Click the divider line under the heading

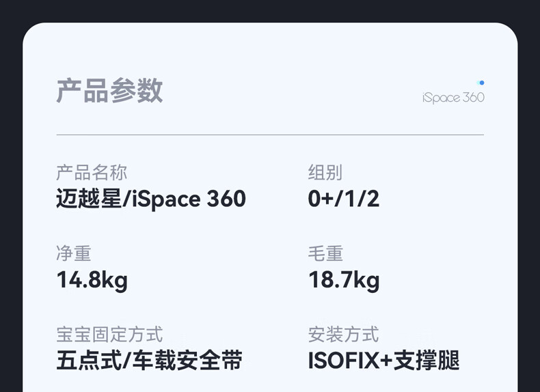click(x=270, y=135)
